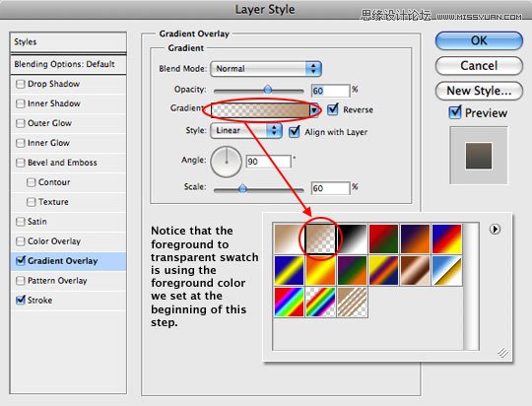Confirm with the OK button
532x406 pixels.
pyautogui.click(x=479, y=40)
